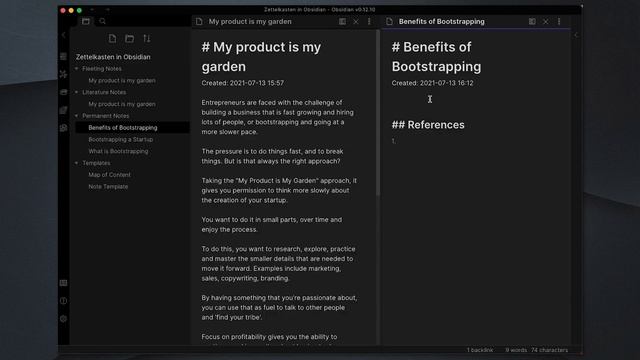Open the help icon in ribbon

(x=63, y=301)
